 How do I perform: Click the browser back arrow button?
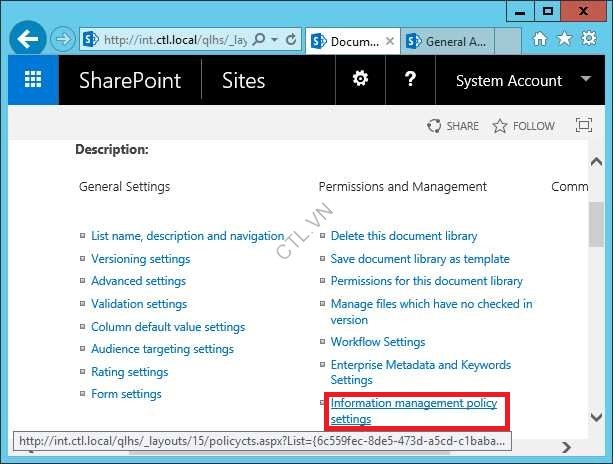pyautogui.click(x=29, y=40)
